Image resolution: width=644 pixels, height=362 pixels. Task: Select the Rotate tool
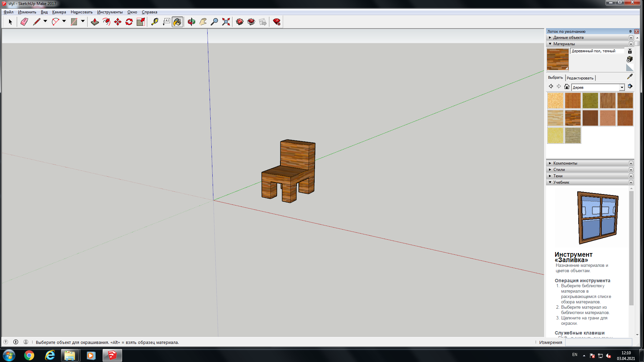click(x=129, y=22)
